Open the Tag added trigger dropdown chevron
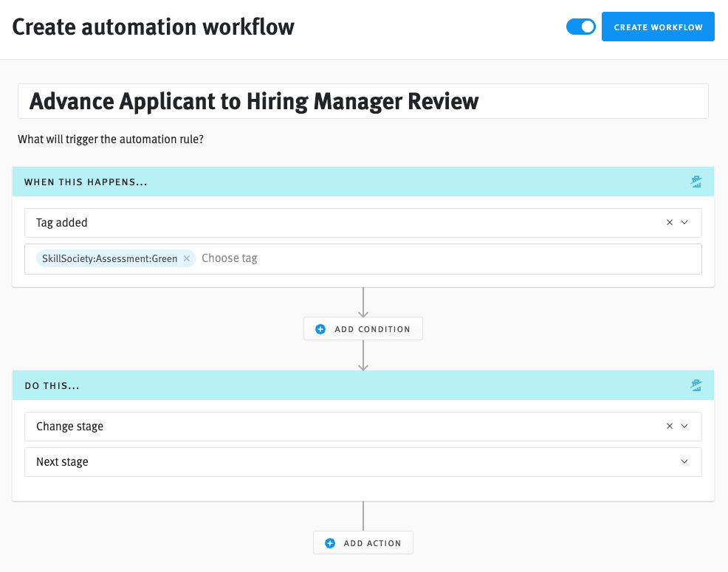728x572 pixels. [685, 222]
